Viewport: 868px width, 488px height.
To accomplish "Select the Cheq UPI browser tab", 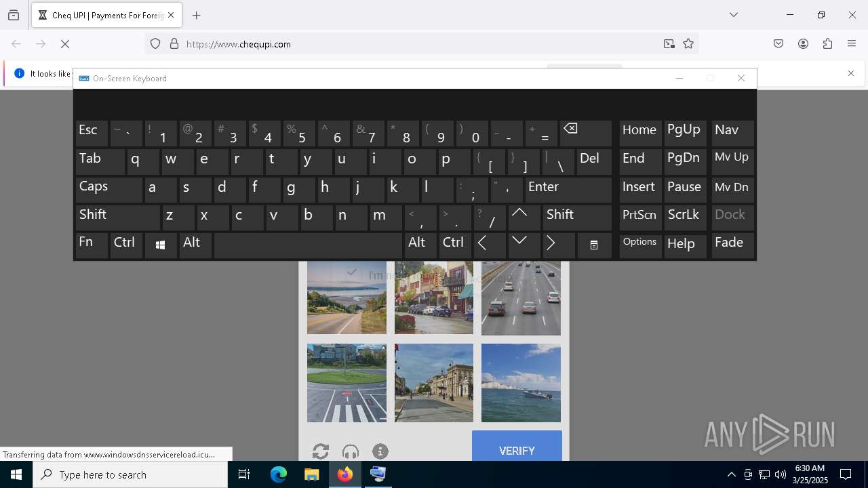I will tap(106, 15).
